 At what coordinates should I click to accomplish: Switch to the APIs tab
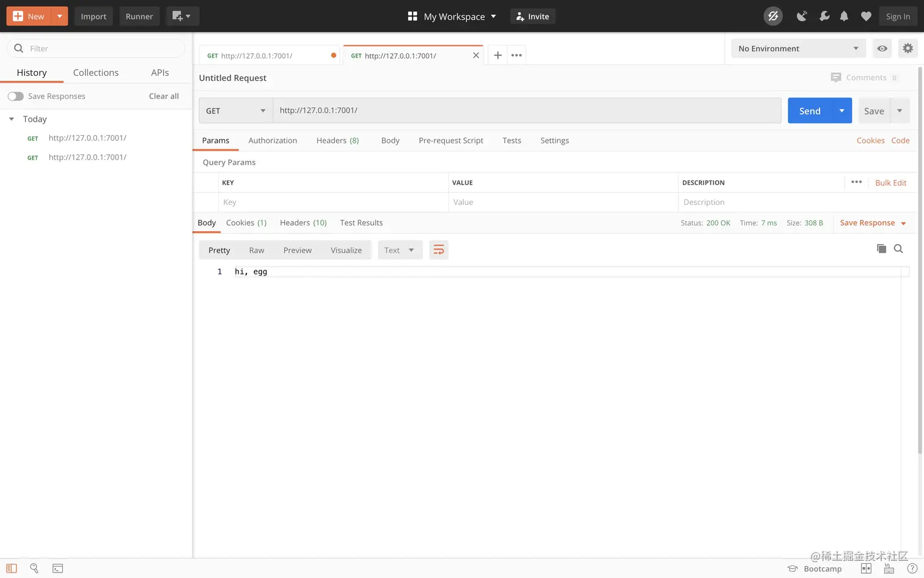tap(160, 72)
